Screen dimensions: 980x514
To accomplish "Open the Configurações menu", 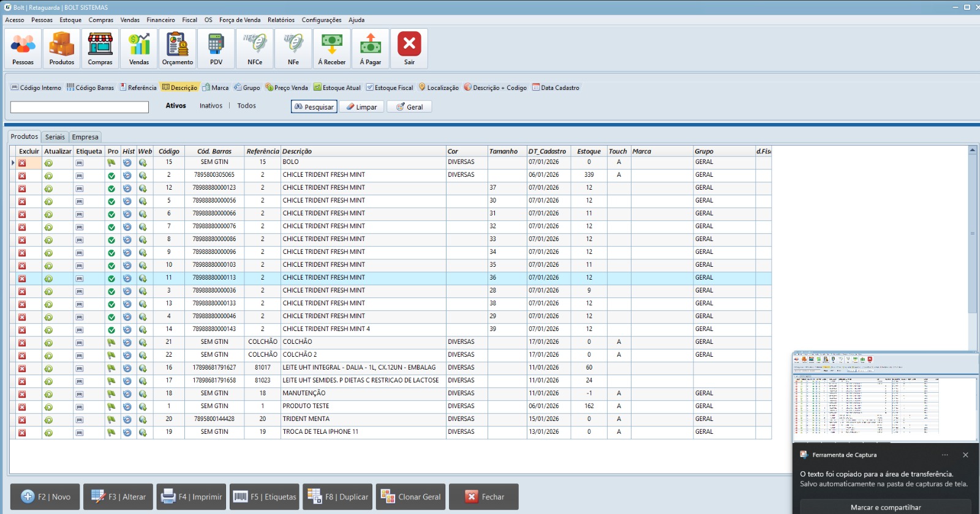I will point(322,20).
